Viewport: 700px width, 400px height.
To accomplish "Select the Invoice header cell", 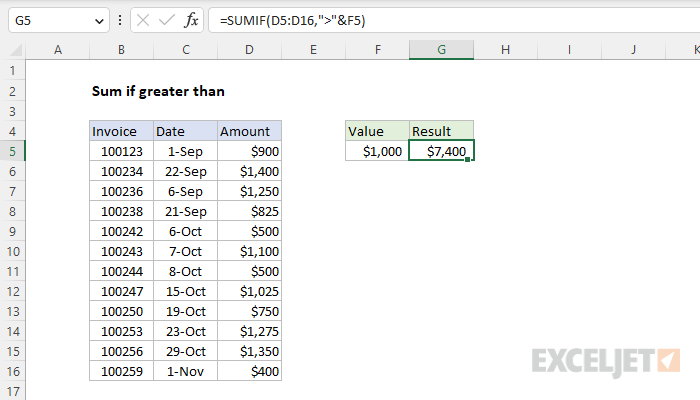I will tap(121, 131).
